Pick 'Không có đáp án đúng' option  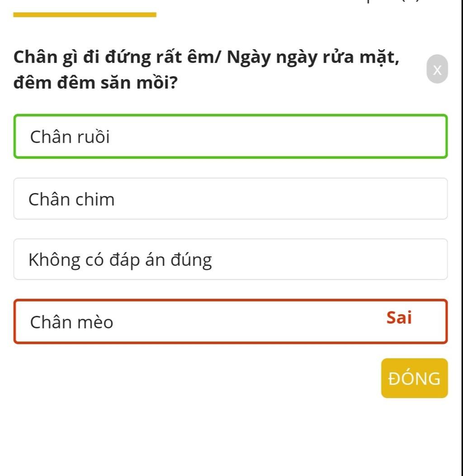click(x=120, y=260)
